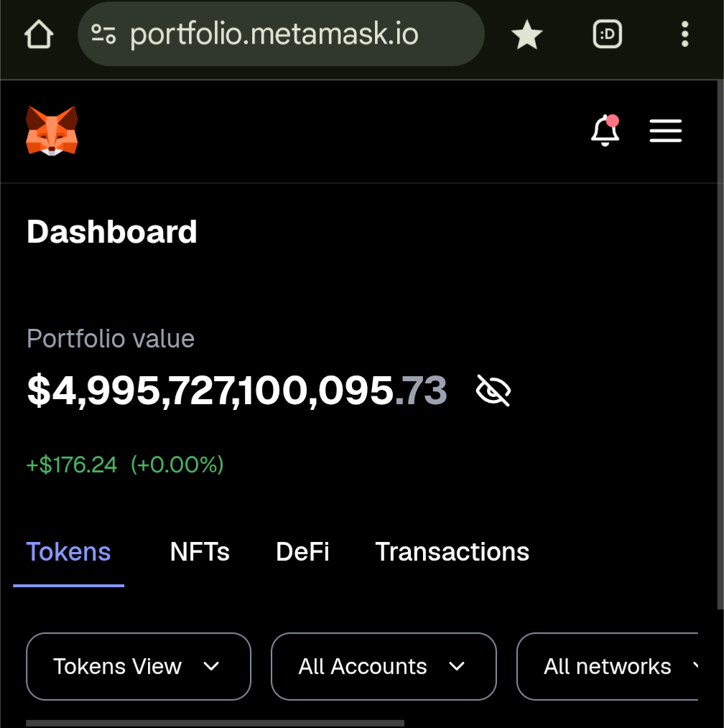
Task: Open the All Accounts dropdown
Action: tap(384, 666)
